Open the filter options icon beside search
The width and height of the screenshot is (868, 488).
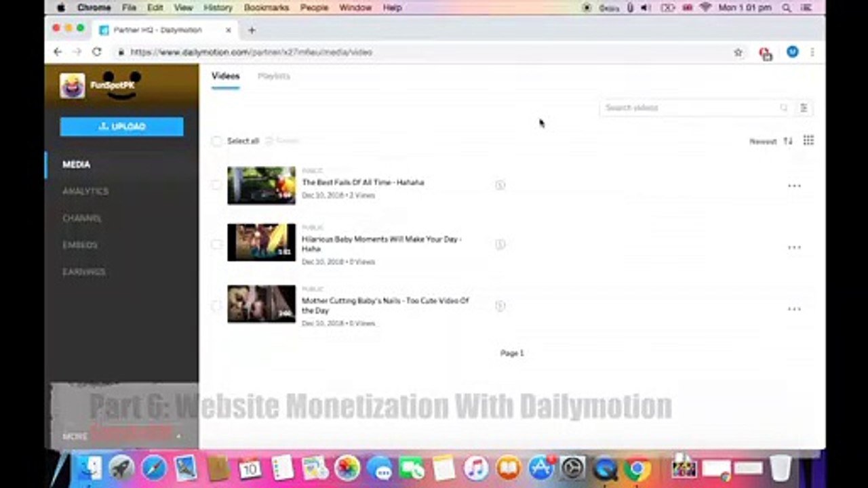pos(804,108)
